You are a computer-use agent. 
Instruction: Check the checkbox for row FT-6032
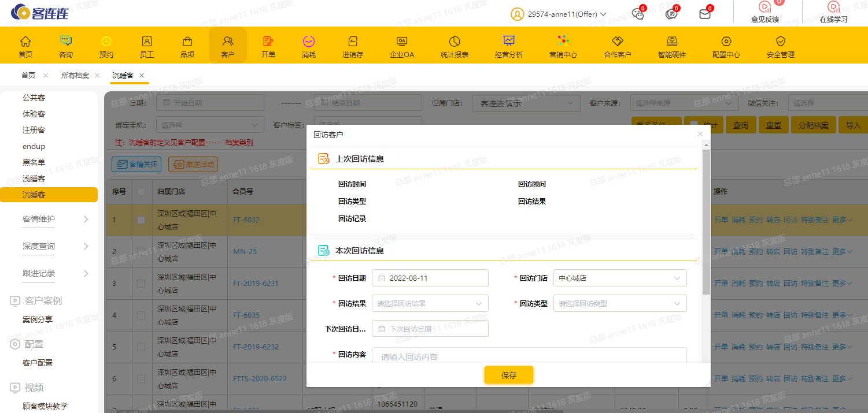click(141, 219)
